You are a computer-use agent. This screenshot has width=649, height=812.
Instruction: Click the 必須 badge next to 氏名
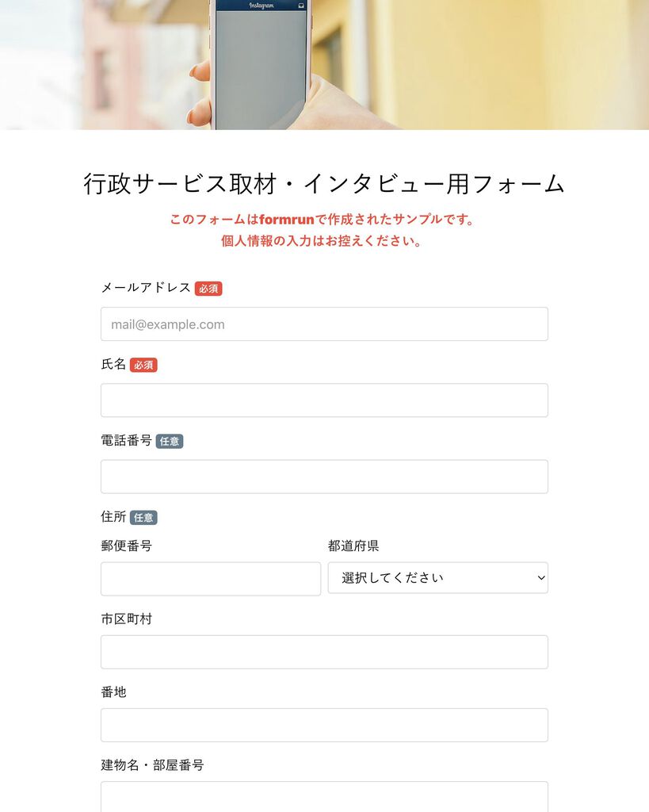[143, 365]
